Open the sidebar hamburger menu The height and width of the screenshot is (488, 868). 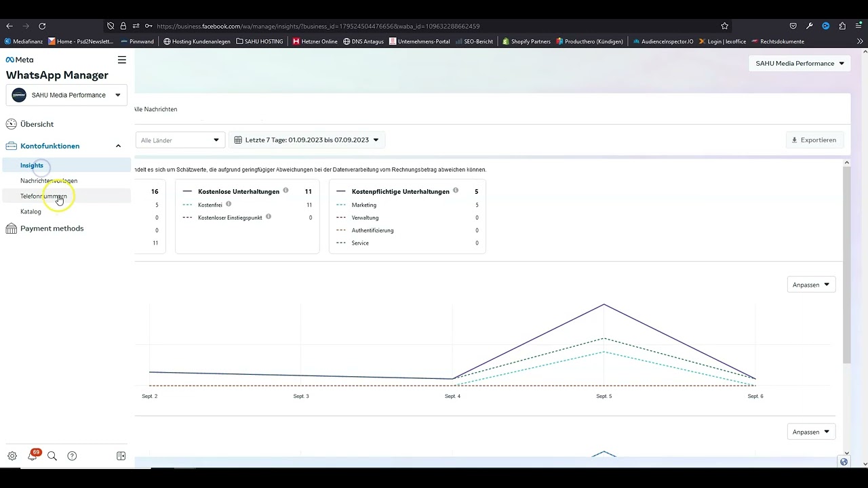(122, 60)
